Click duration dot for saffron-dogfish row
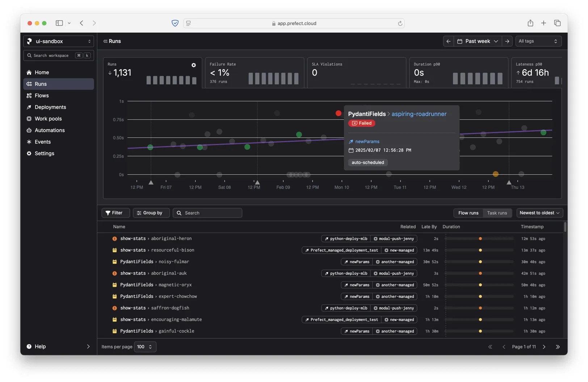The width and height of the screenshot is (588, 382). [480, 308]
